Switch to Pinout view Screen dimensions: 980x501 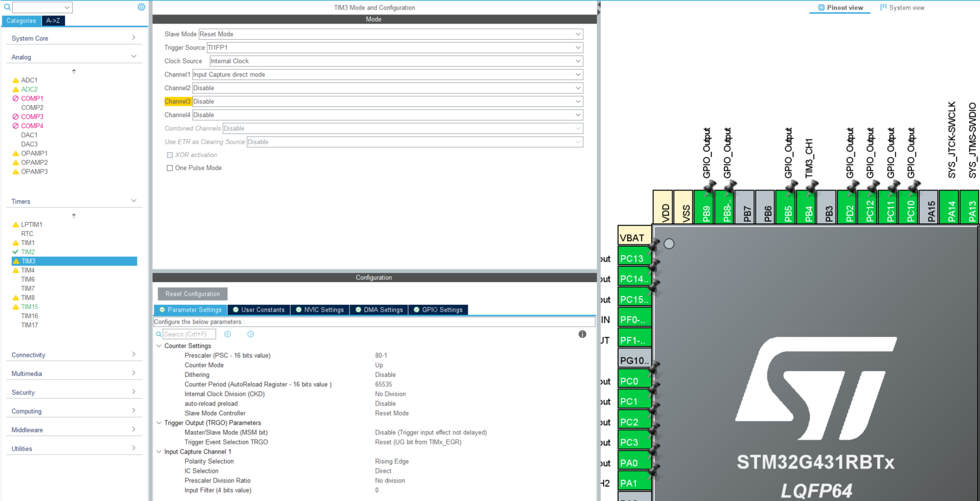click(x=841, y=8)
